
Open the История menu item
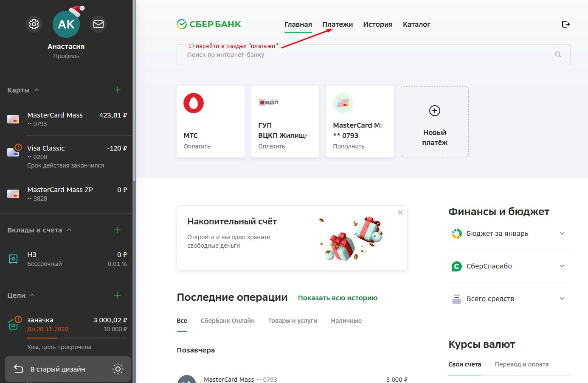pos(378,24)
